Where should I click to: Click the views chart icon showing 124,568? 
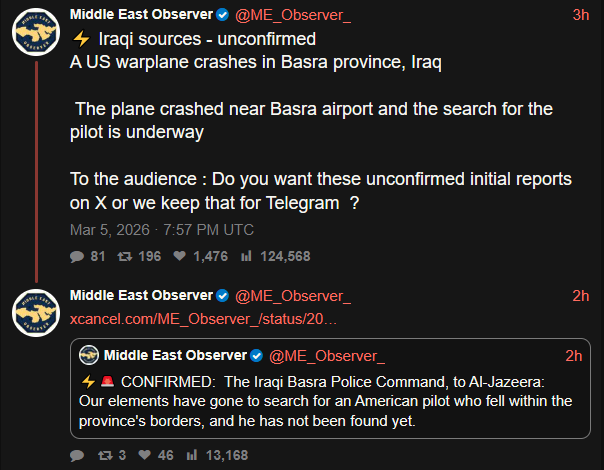pyautogui.click(x=247, y=256)
